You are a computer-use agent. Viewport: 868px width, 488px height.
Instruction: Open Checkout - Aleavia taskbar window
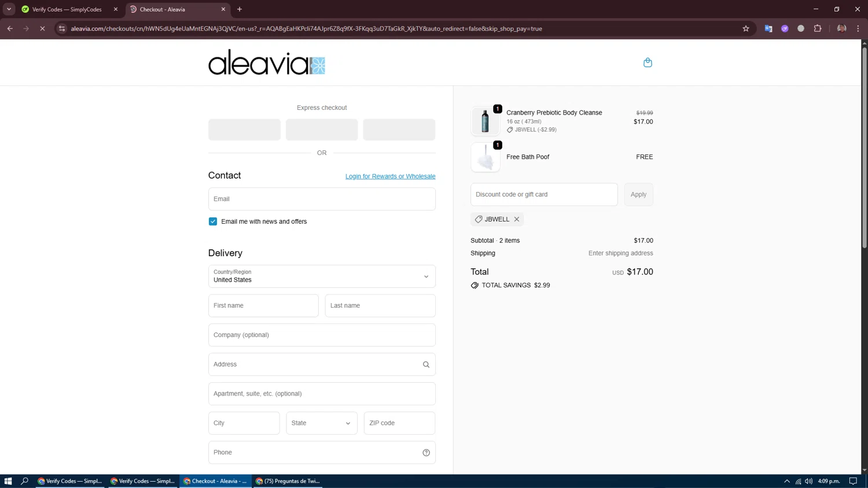click(216, 481)
